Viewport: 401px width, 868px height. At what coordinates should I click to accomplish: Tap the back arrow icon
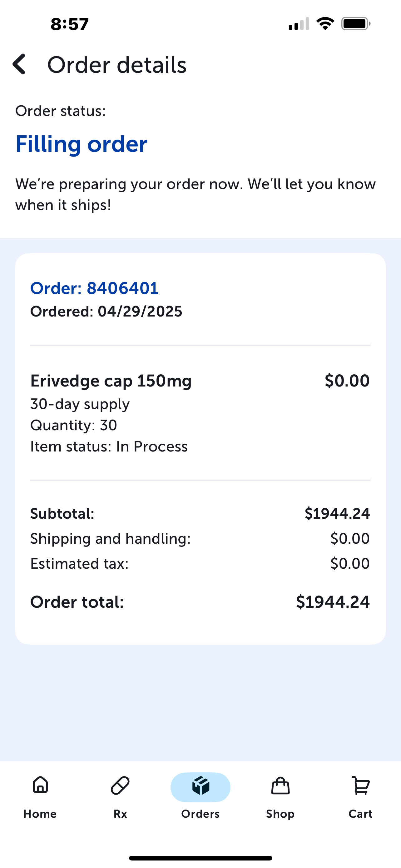pos(19,64)
